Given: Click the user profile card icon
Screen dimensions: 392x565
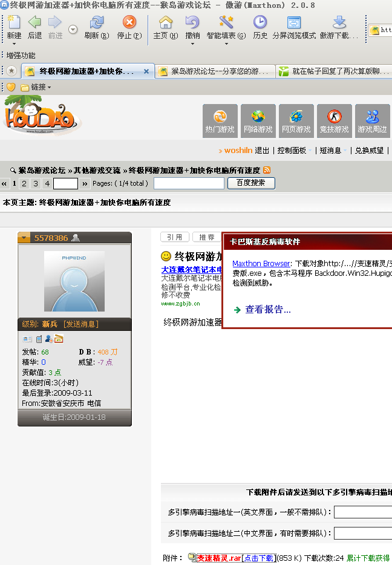Looking at the screenshot, I should (27, 339).
